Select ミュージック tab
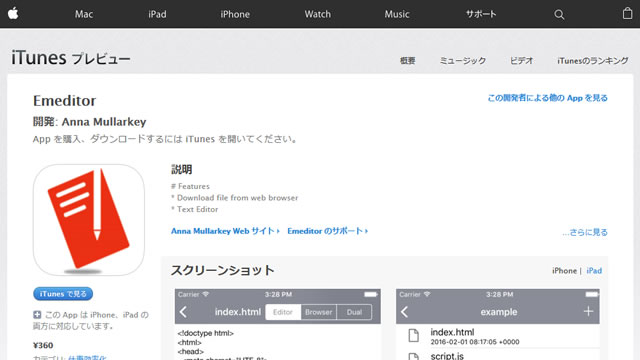 (462, 61)
